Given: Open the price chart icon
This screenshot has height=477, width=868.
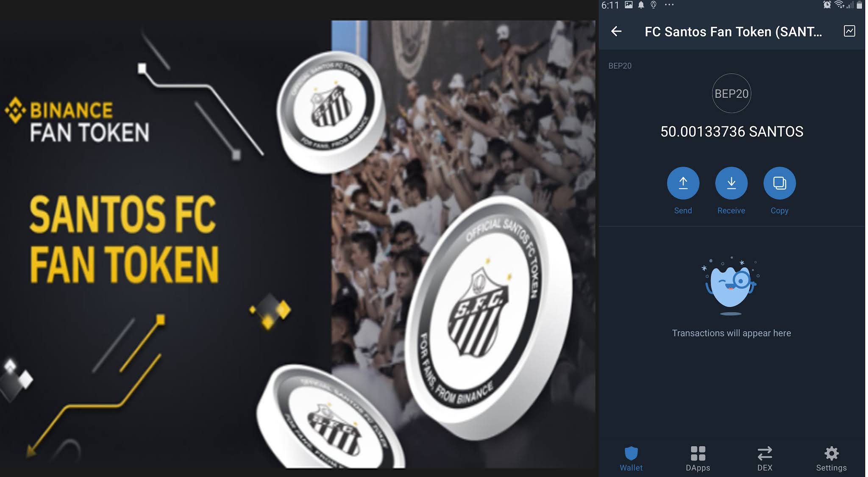Looking at the screenshot, I should [x=849, y=31].
